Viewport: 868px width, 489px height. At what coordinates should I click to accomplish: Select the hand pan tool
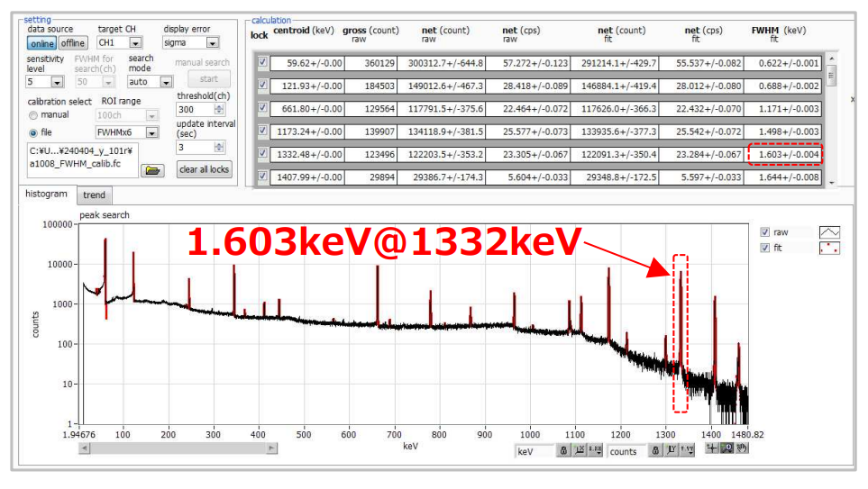[742, 449]
